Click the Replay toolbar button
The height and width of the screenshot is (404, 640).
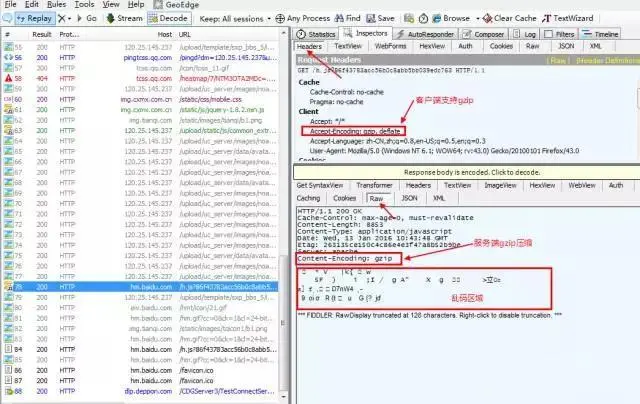point(34,18)
